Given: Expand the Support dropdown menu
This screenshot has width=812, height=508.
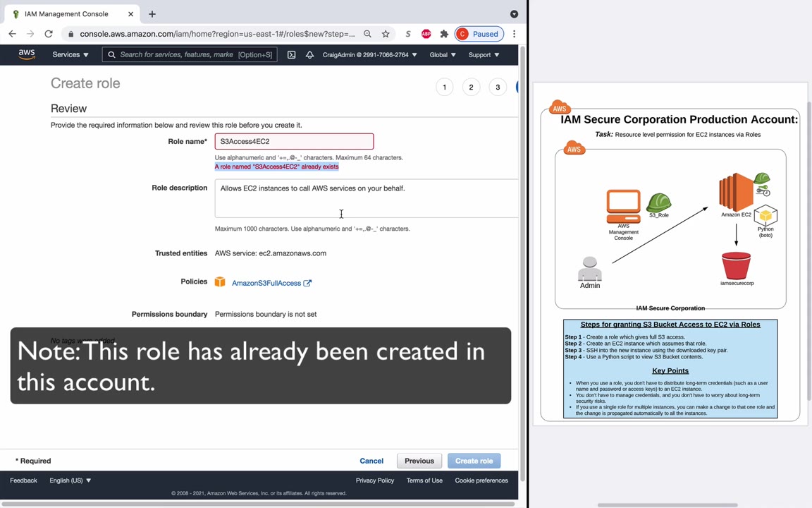Looking at the screenshot, I should point(484,54).
